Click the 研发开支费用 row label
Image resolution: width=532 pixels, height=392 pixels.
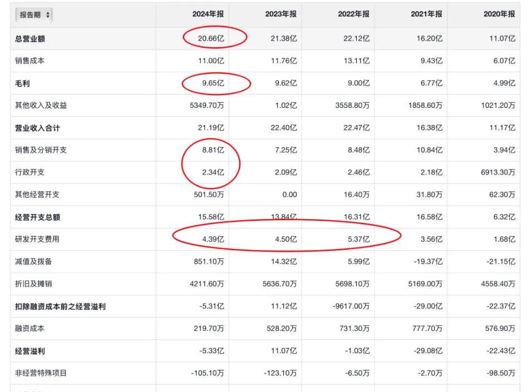37,240
